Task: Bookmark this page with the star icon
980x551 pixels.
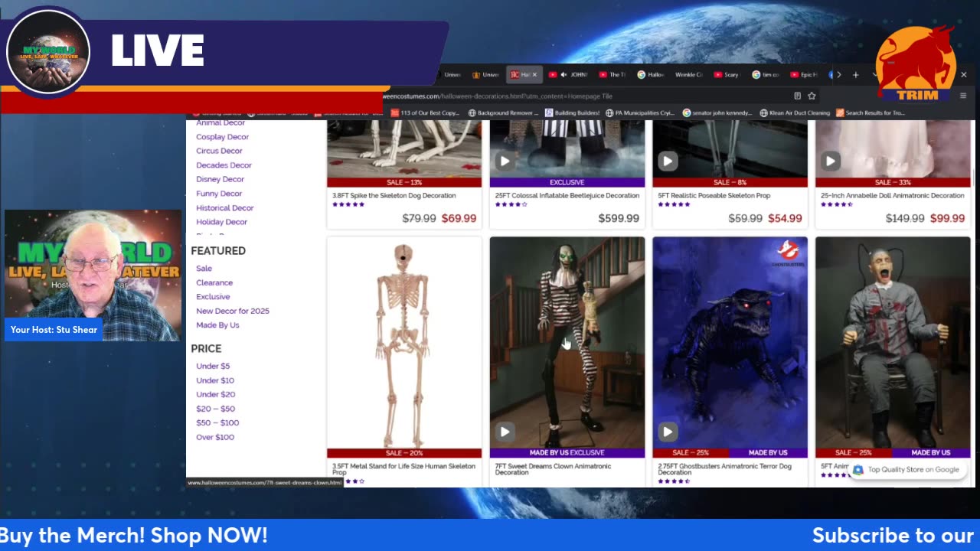Action: pos(812,96)
